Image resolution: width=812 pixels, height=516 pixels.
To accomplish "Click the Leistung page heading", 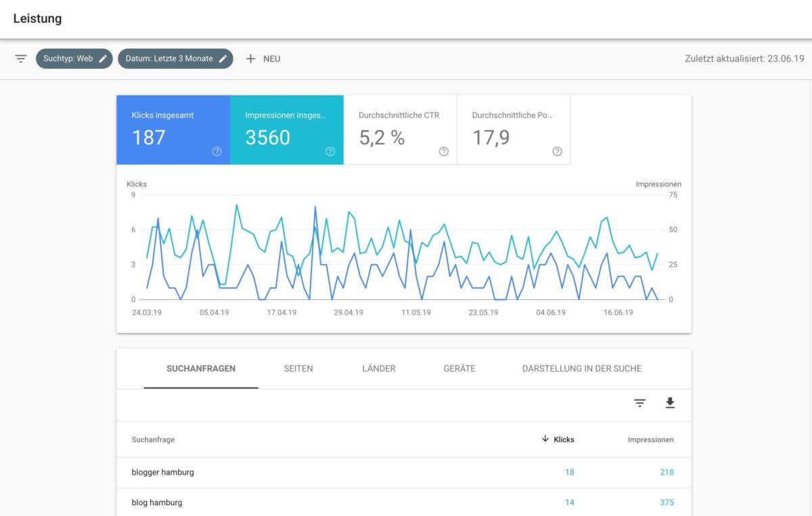I will pyautogui.click(x=37, y=19).
